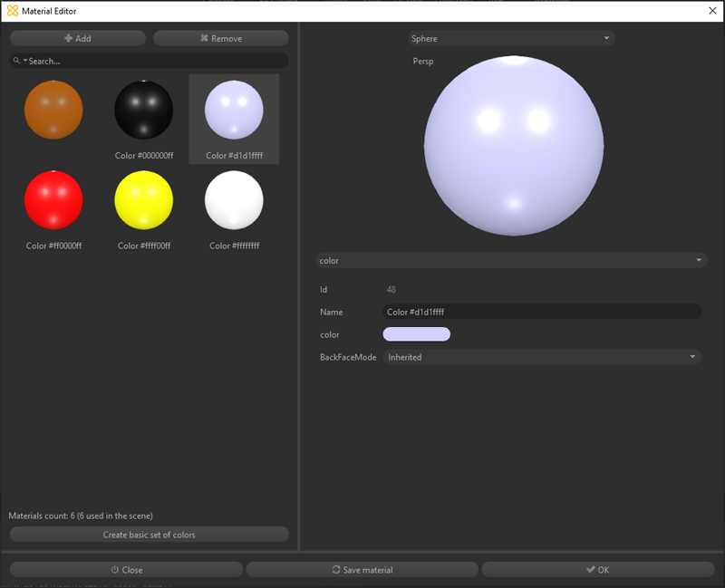Click the Close button with power icon

pyautogui.click(x=126, y=570)
